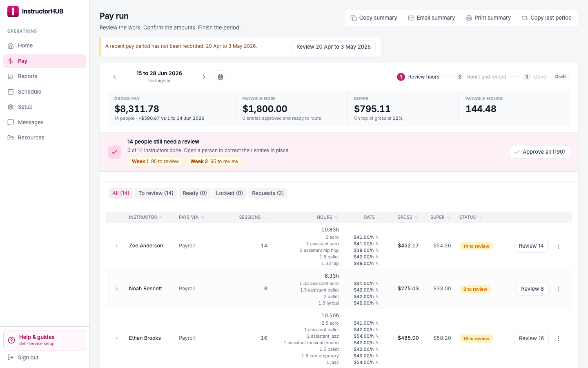Click the Draft status badge
The height and width of the screenshot is (368, 588).
561,77
